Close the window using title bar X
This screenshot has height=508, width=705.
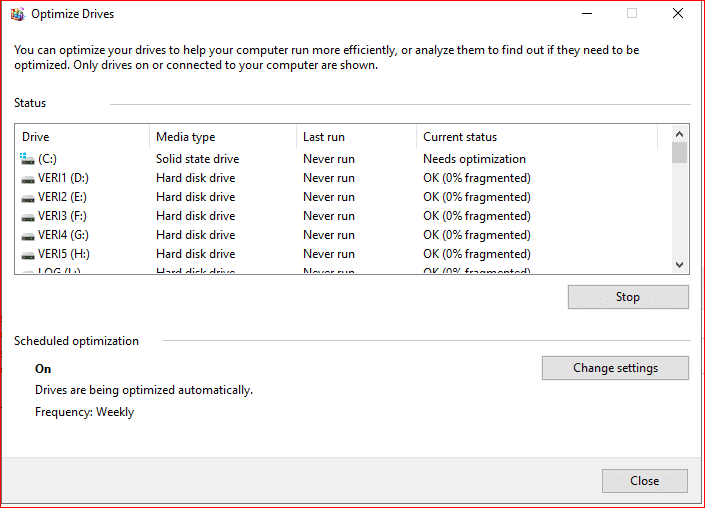(x=679, y=14)
